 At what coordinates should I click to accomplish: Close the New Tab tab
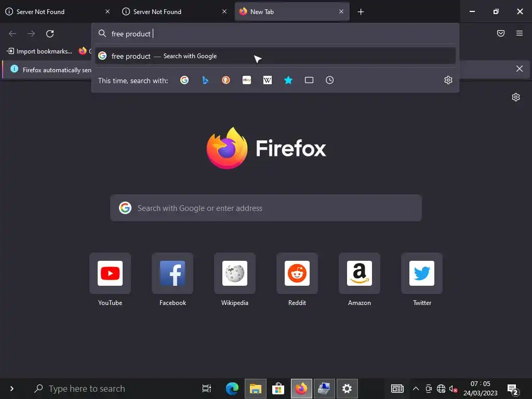[341, 11]
